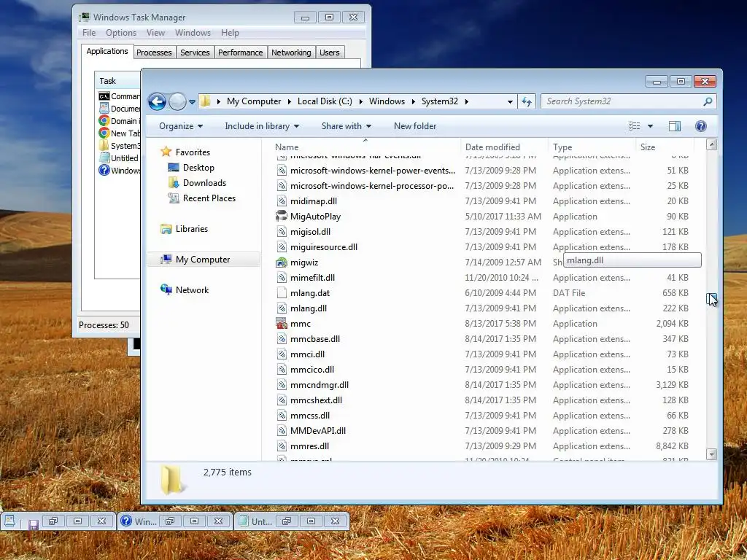The width and height of the screenshot is (747, 560).
Task: Click the scroll down arrow in file list
Action: pyautogui.click(x=711, y=454)
